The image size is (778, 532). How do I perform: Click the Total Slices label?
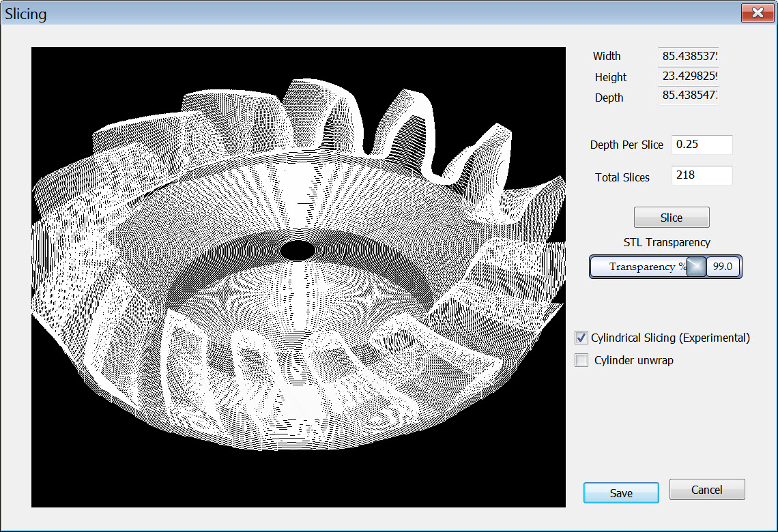point(622,177)
